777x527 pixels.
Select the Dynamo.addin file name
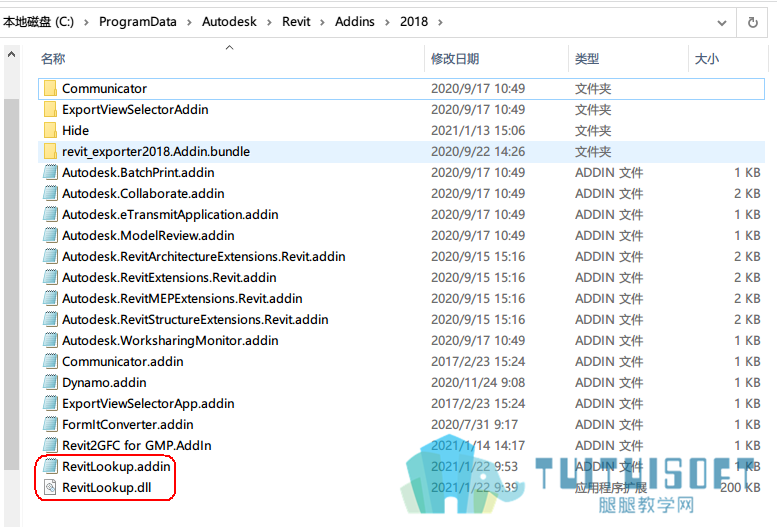(104, 382)
